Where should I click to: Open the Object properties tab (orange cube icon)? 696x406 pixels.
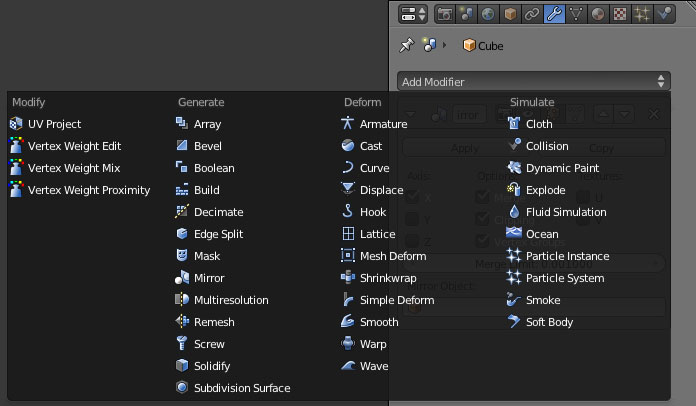coord(509,14)
